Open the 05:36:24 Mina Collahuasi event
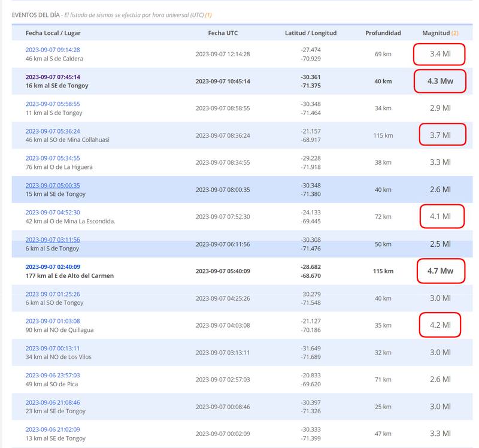Image resolution: width=479 pixels, height=448 pixels. click(x=53, y=131)
